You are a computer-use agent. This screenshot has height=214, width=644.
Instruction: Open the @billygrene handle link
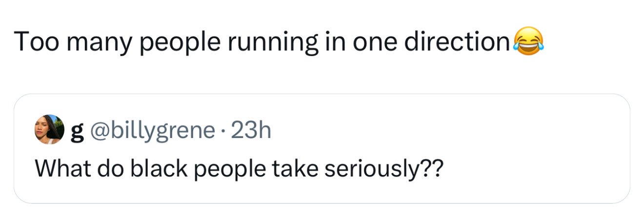(x=151, y=130)
